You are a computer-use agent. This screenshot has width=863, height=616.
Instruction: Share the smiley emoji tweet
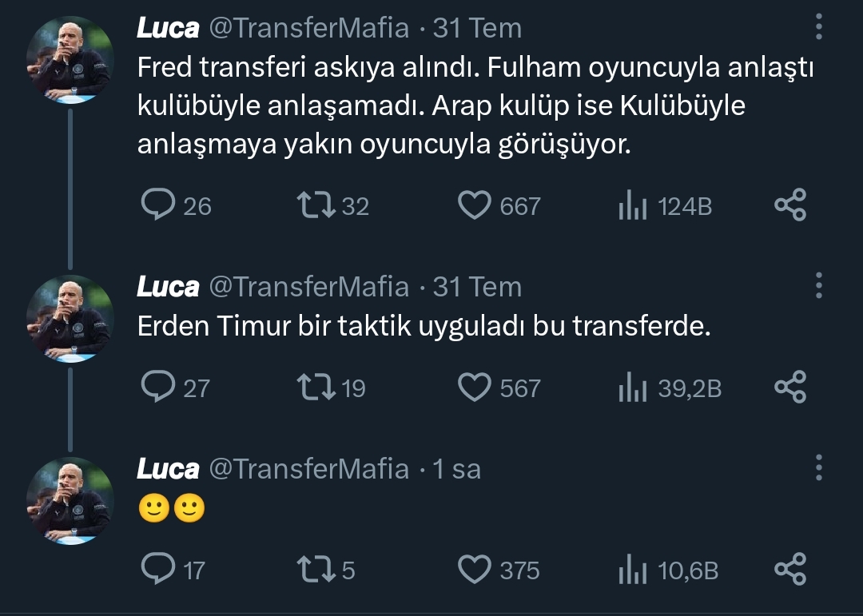790,570
